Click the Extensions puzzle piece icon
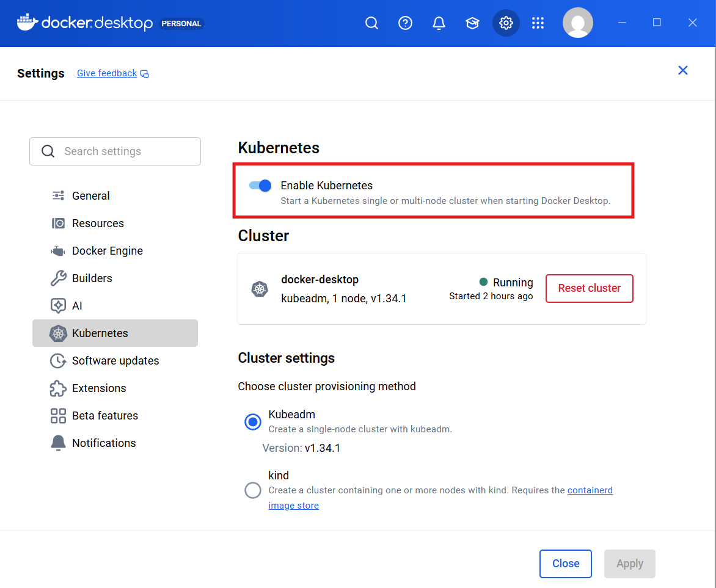 click(58, 388)
